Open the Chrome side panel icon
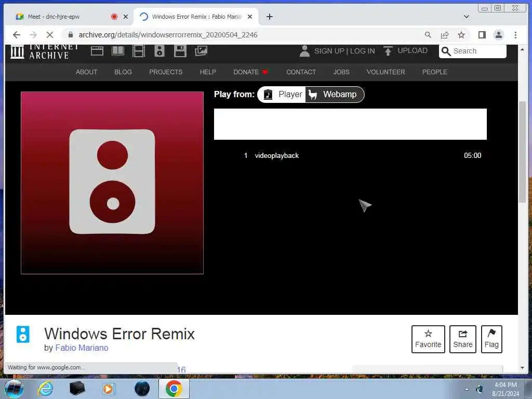532x399 pixels. pyautogui.click(x=482, y=35)
